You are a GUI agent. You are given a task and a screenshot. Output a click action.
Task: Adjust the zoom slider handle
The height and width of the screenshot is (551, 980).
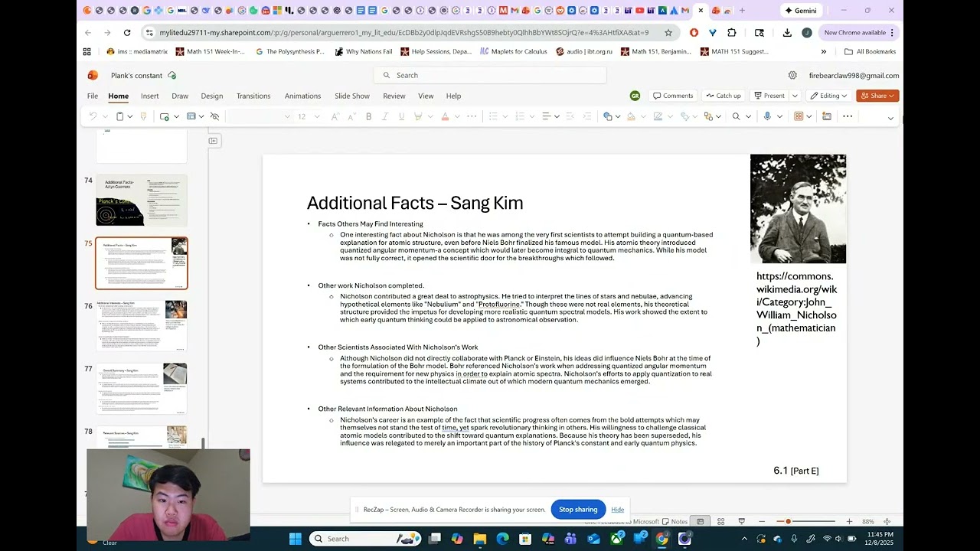(789, 521)
